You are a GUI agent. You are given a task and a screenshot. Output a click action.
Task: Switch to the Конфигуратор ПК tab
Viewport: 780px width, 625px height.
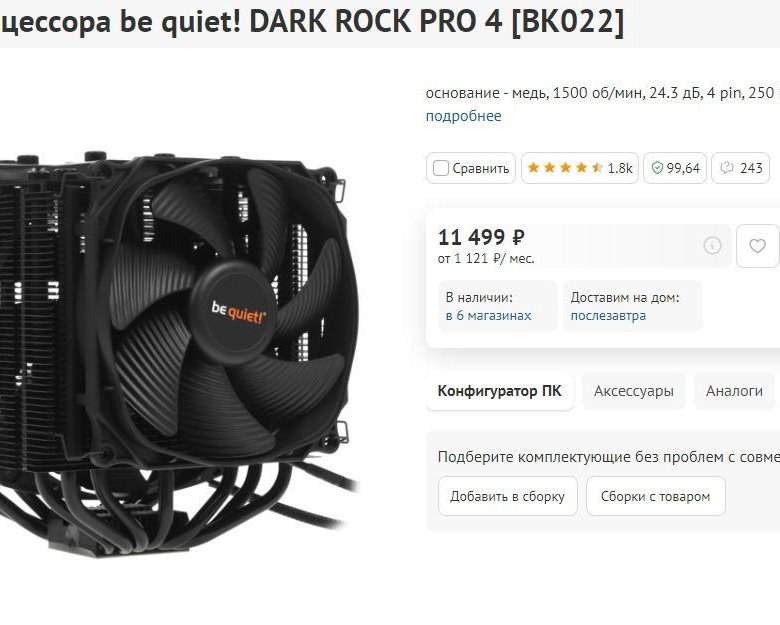click(x=499, y=391)
